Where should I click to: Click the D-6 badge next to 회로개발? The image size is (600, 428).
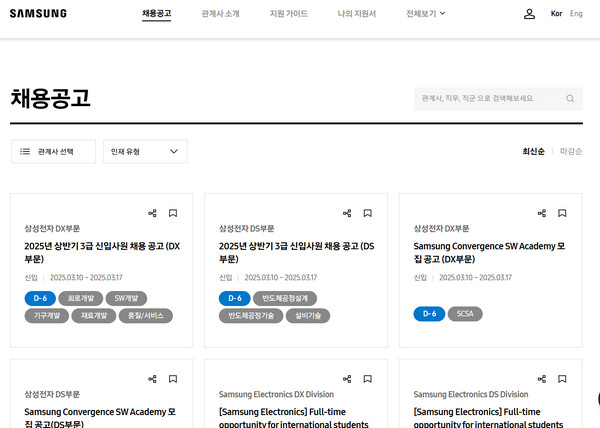pos(40,298)
